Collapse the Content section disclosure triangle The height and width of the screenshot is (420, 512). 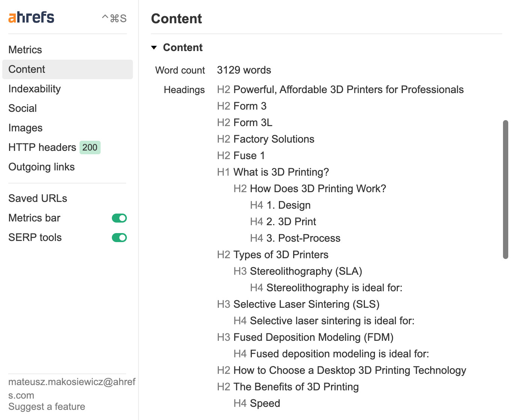click(154, 47)
